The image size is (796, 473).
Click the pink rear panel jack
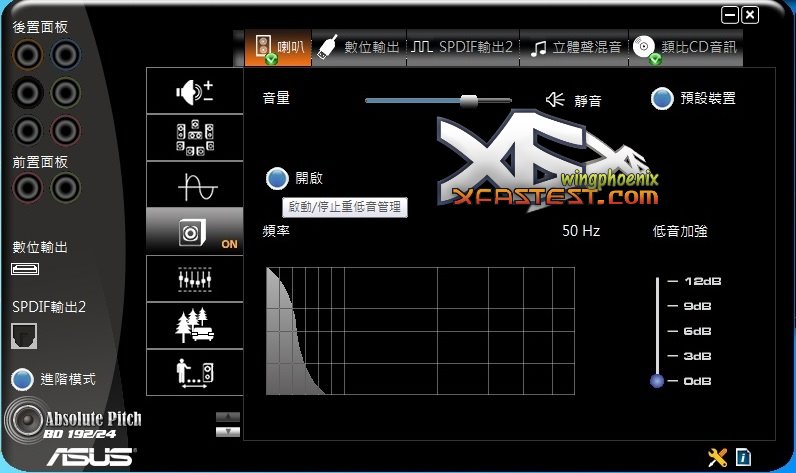[65, 130]
